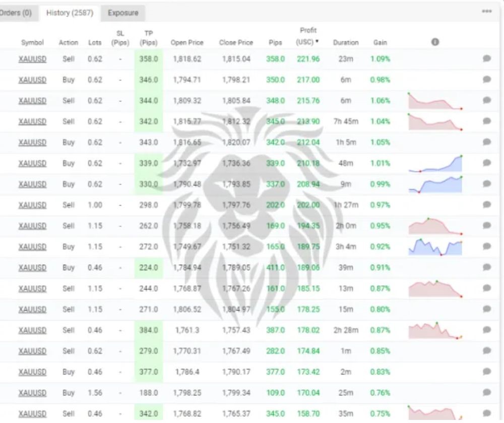This screenshot has height=423, width=504.
Task: Sort by the Symbol column header
Action: click(32, 42)
